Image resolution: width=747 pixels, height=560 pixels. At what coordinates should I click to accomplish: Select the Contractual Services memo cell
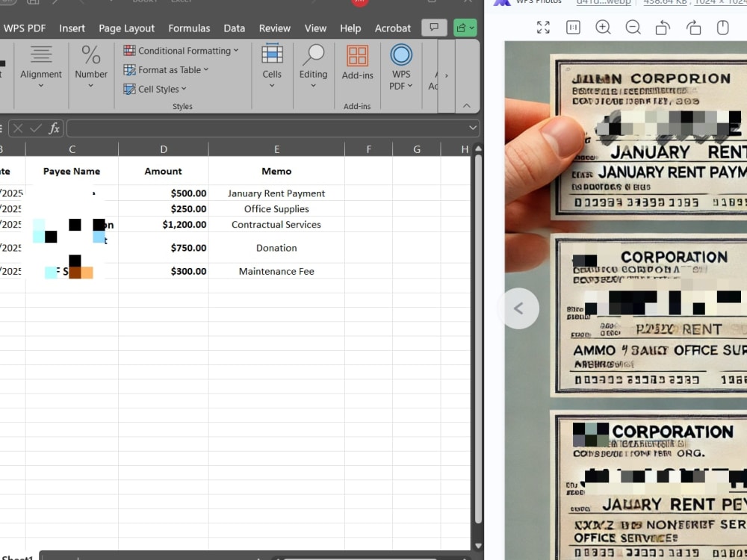pos(276,224)
